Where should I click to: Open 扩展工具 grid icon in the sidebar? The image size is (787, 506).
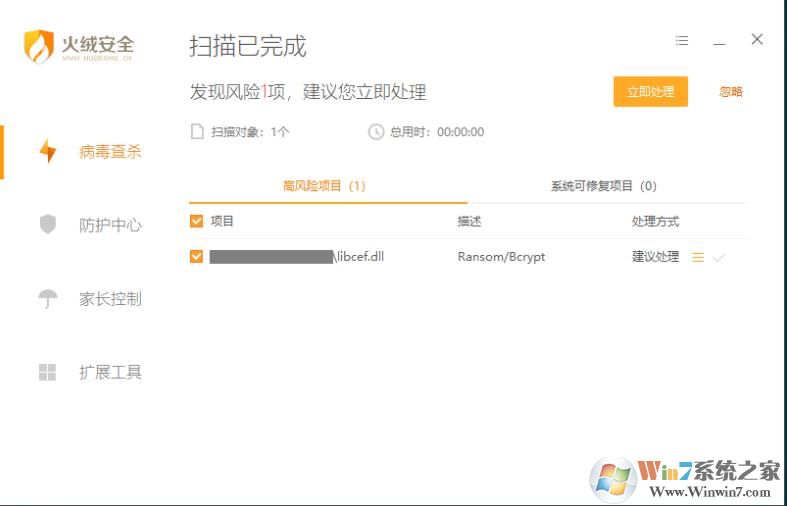coord(48,372)
